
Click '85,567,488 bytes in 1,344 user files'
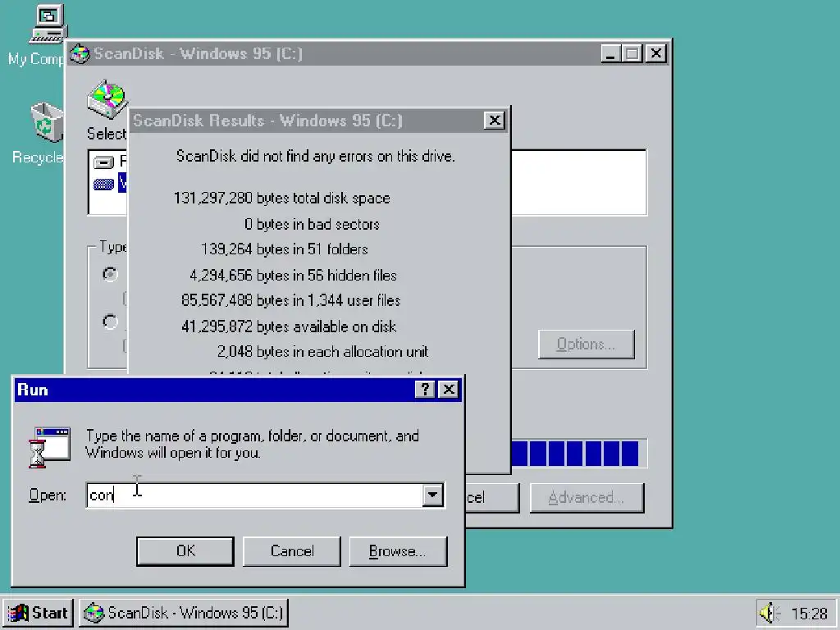click(x=291, y=300)
